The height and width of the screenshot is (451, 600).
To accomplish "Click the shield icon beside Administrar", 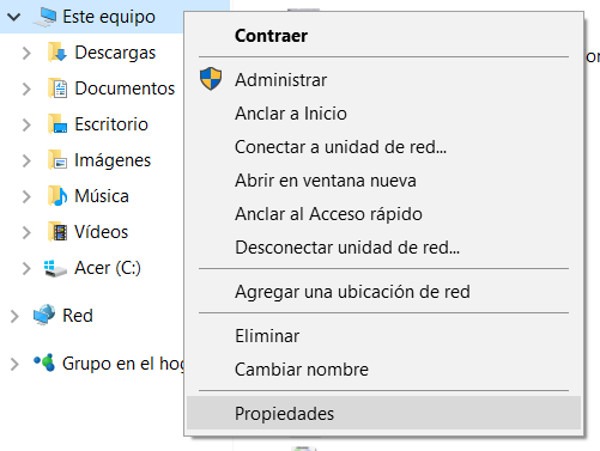I will tap(210, 79).
